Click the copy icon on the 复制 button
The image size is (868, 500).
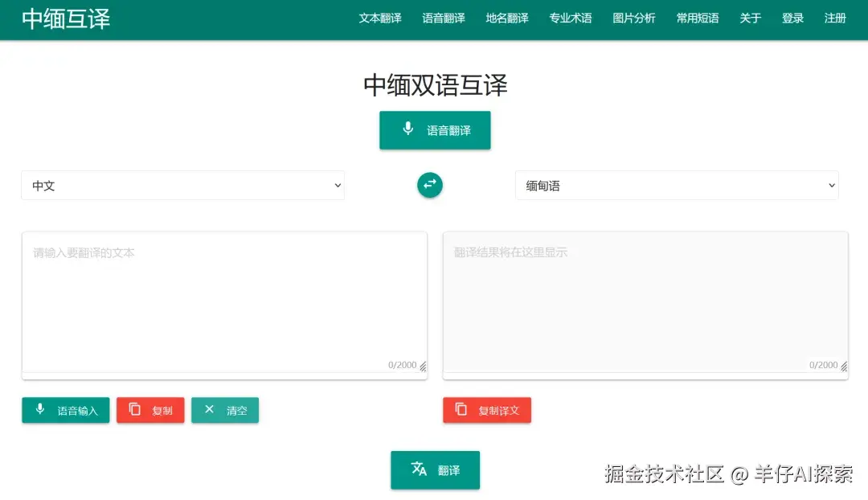tap(133, 410)
